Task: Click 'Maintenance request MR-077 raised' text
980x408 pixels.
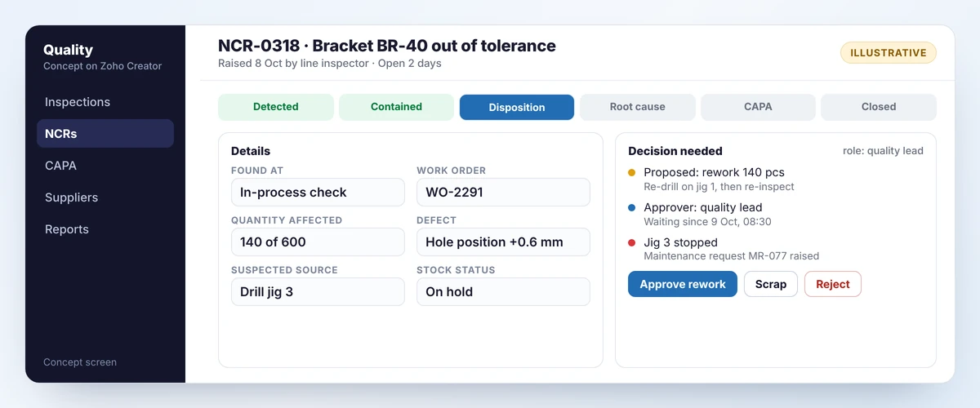Action: [731, 256]
